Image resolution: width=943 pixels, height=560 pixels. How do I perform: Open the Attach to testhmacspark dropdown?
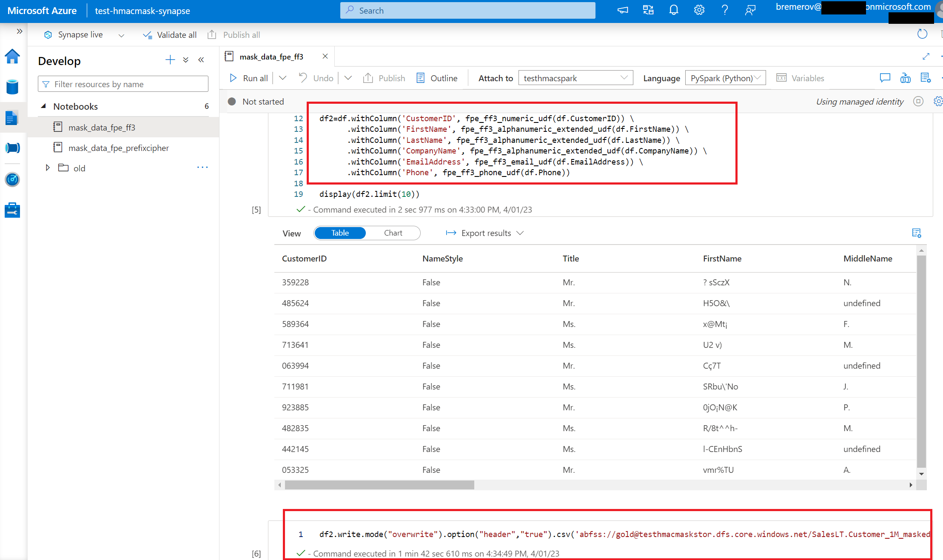pos(575,78)
